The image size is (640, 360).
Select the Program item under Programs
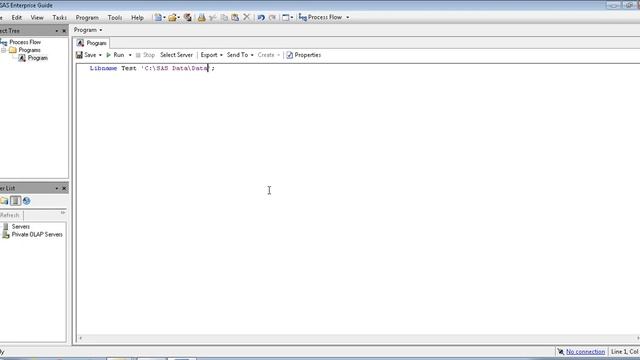click(x=37, y=58)
